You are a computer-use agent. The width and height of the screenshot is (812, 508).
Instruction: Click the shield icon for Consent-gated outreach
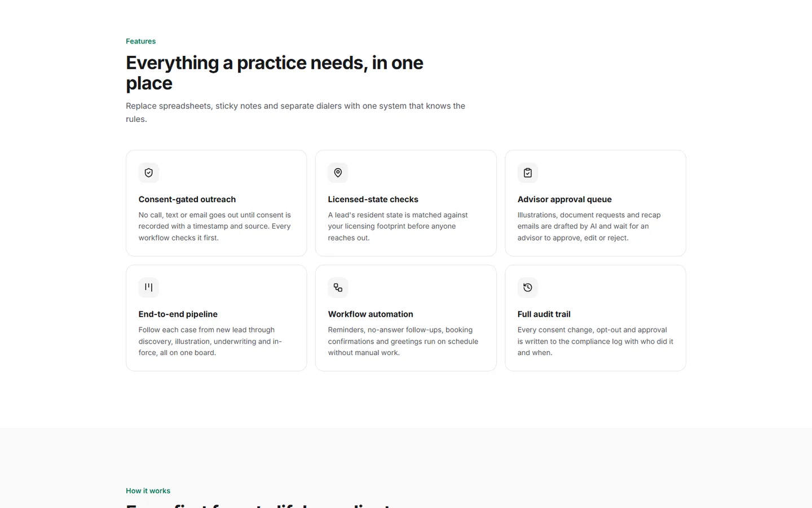pyautogui.click(x=148, y=173)
